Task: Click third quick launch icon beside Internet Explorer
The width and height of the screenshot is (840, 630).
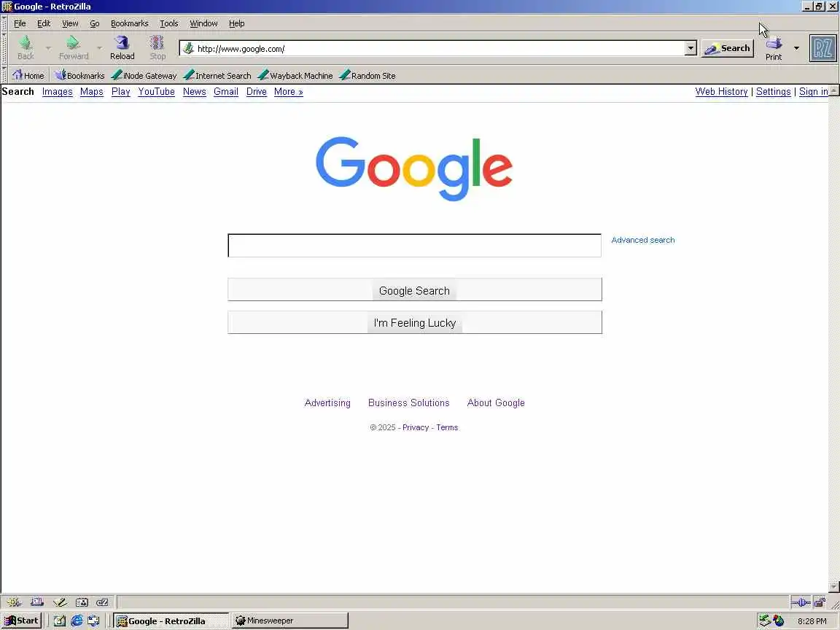Action: (94, 621)
